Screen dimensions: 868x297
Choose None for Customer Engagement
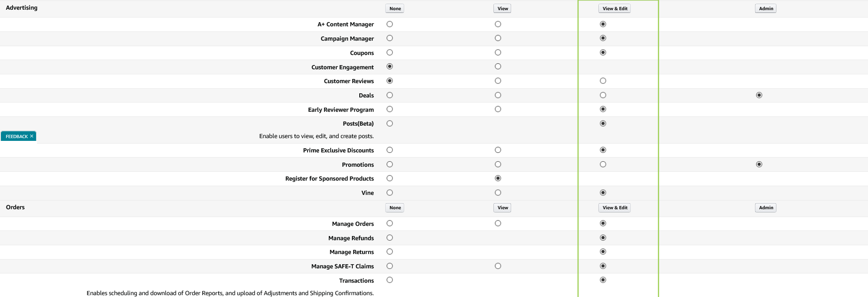click(389, 66)
